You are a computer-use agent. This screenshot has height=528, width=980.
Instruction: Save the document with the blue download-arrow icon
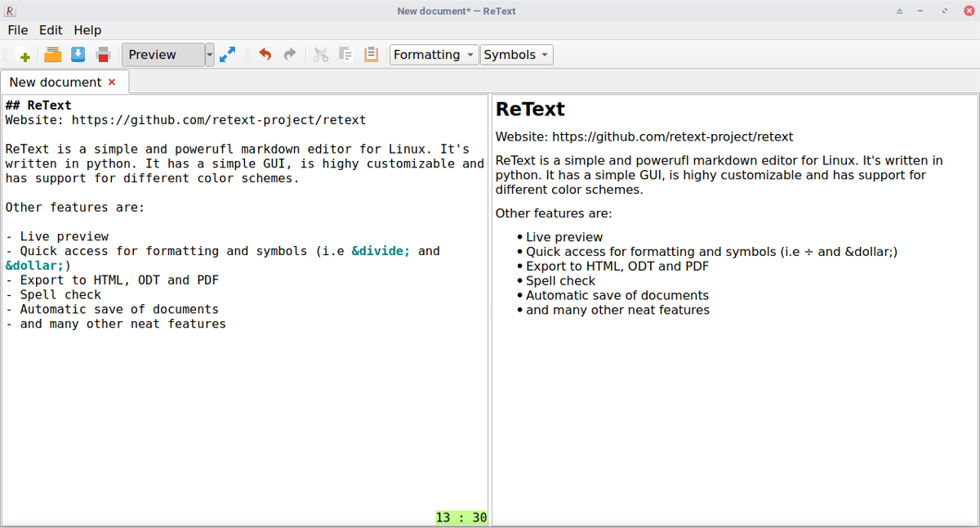78,55
